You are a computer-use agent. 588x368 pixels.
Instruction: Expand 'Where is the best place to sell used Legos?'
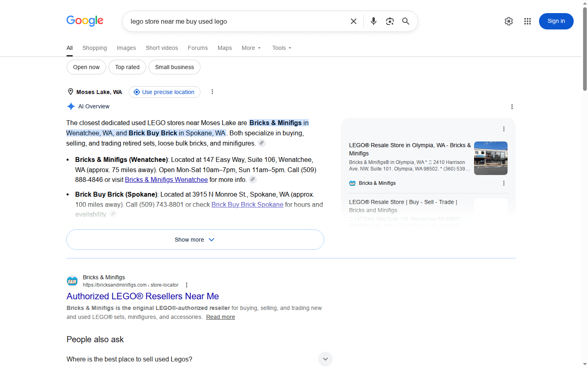[200, 359]
